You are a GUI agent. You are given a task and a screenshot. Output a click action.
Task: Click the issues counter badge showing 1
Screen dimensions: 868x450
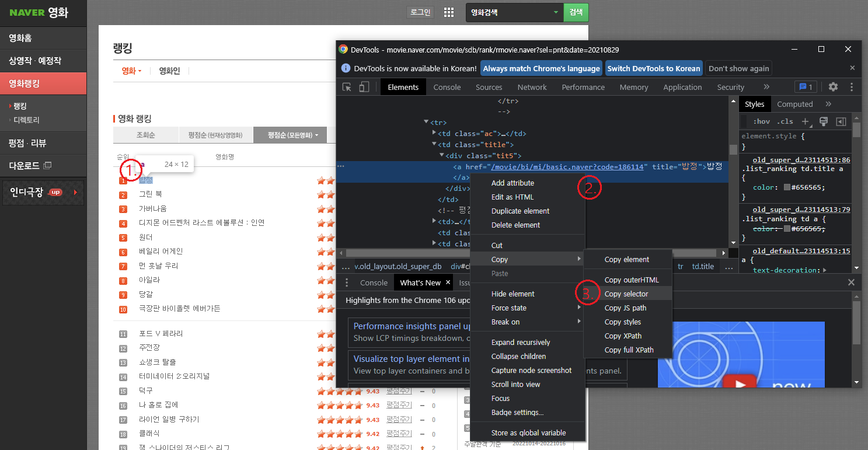coord(806,87)
